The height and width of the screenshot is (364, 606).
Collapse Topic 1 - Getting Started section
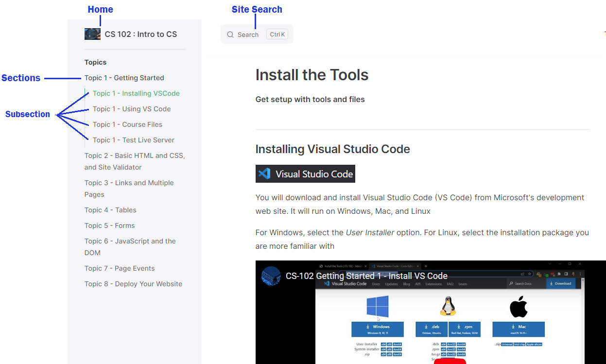point(124,78)
